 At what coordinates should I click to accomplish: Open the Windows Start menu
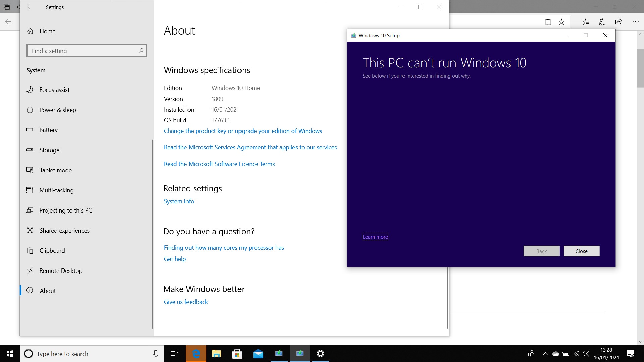pyautogui.click(x=10, y=354)
